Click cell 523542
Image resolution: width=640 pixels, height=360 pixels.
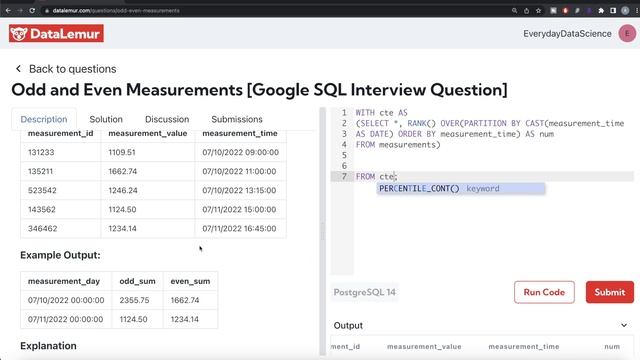pos(42,191)
